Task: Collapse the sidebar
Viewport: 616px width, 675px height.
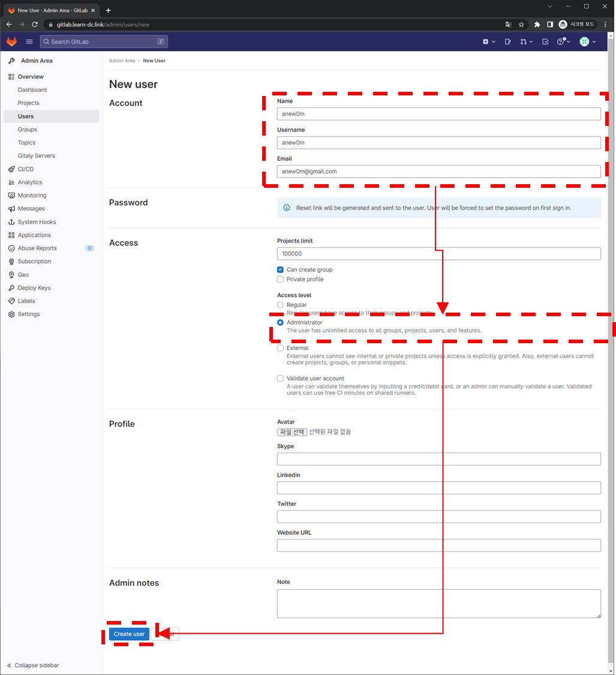Action: click(x=33, y=665)
